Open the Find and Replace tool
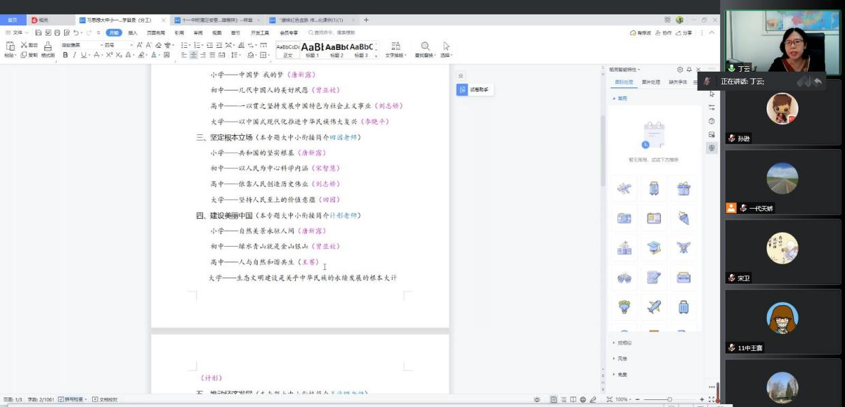The height and width of the screenshot is (407, 845). 425,49
